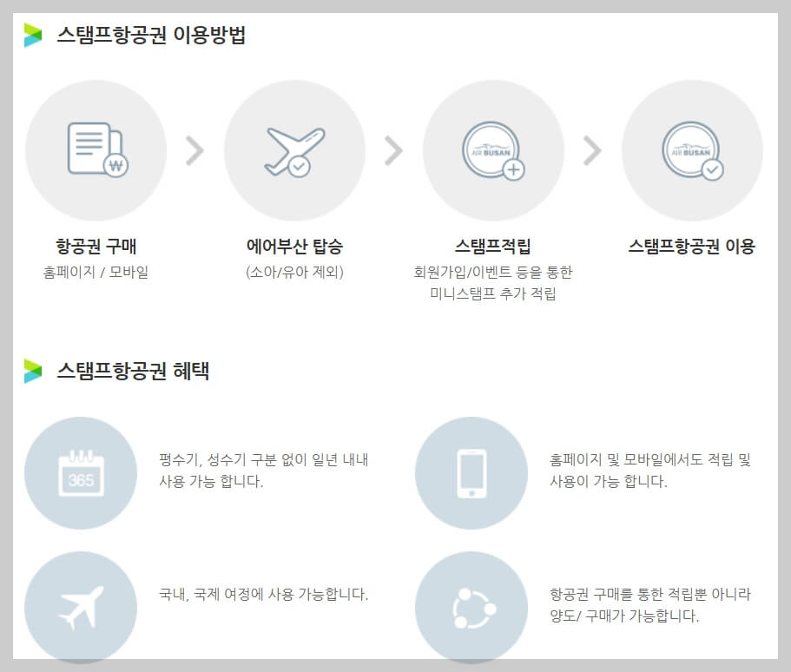This screenshot has height=672, width=791.
Task: Click the ticket purchase document icon
Action: [x=98, y=149]
